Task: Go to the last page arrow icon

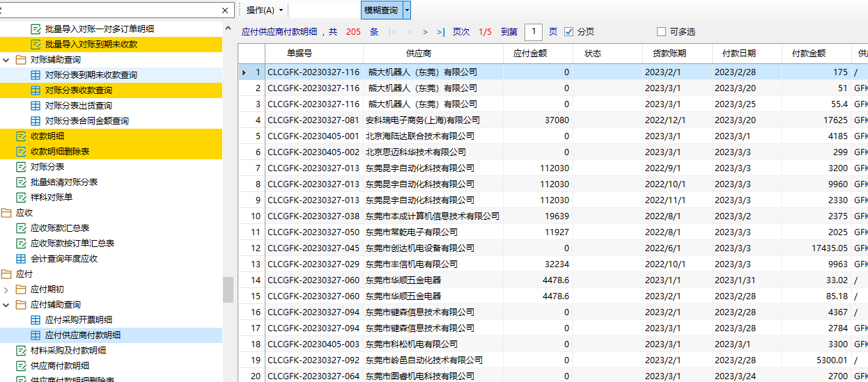Action: (x=440, y=32)
